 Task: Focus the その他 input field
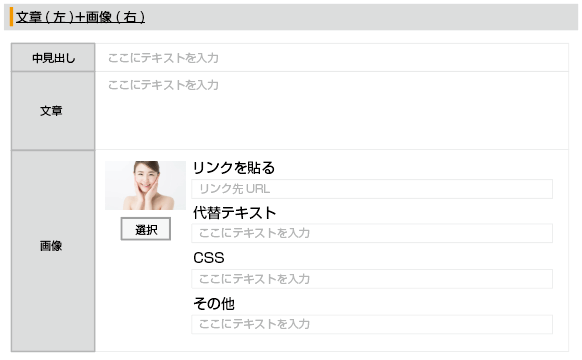pyautogui.click(x=372, y=324)
